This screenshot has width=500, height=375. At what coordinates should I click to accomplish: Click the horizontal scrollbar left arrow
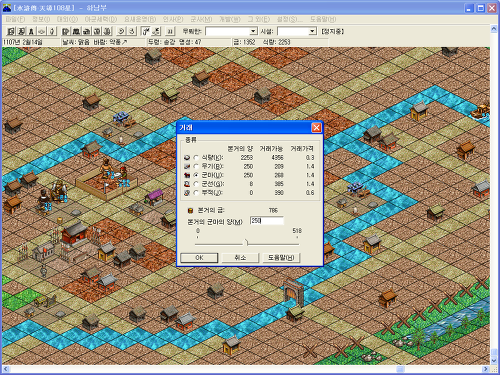[x=6, y=369]
